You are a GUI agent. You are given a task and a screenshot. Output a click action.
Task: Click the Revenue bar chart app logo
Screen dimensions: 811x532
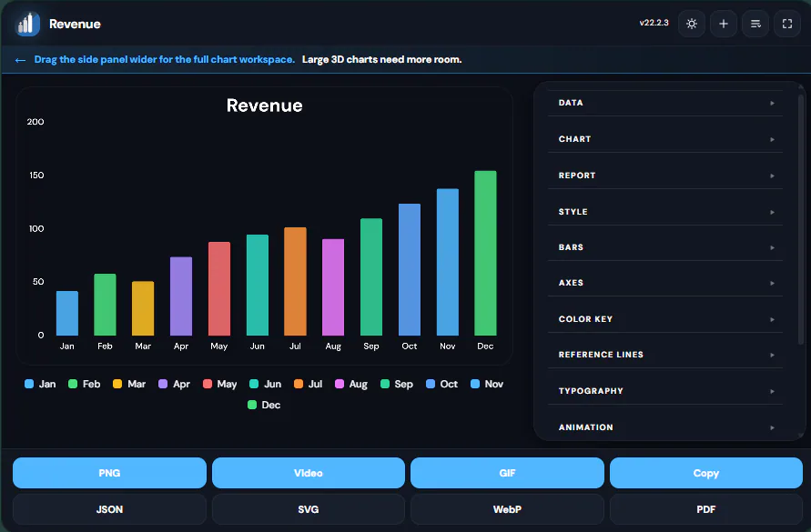(x=27, y=24)
